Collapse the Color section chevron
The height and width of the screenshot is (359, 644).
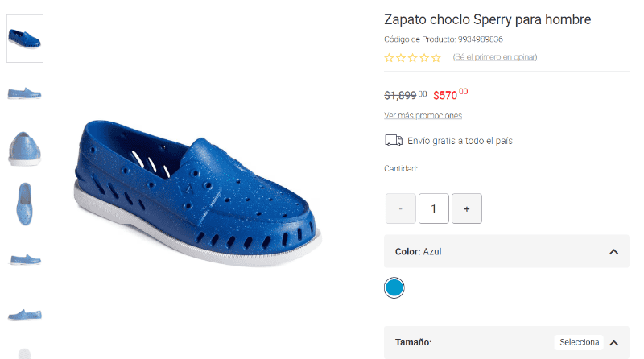pyautogui.click(x=614, y=252)
